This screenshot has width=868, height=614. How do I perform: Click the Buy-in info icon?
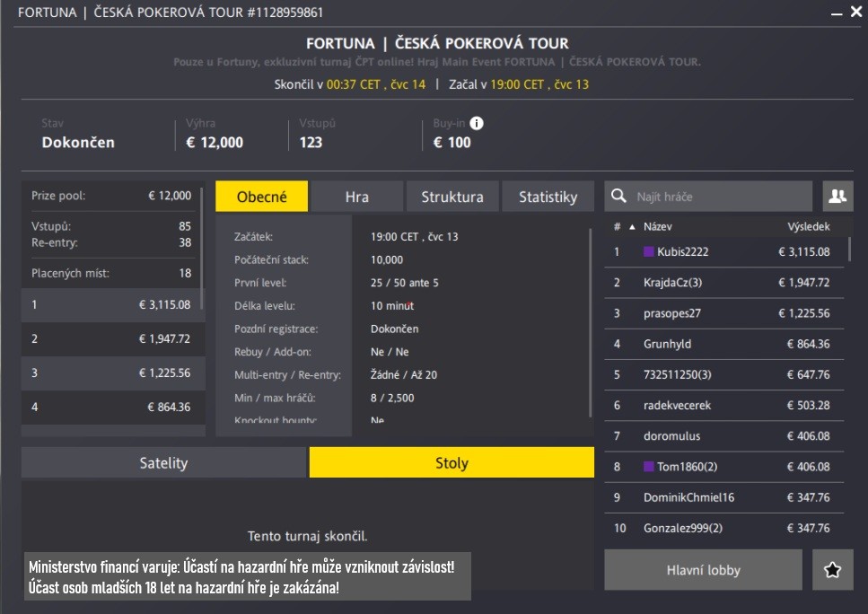coord(476,124)
